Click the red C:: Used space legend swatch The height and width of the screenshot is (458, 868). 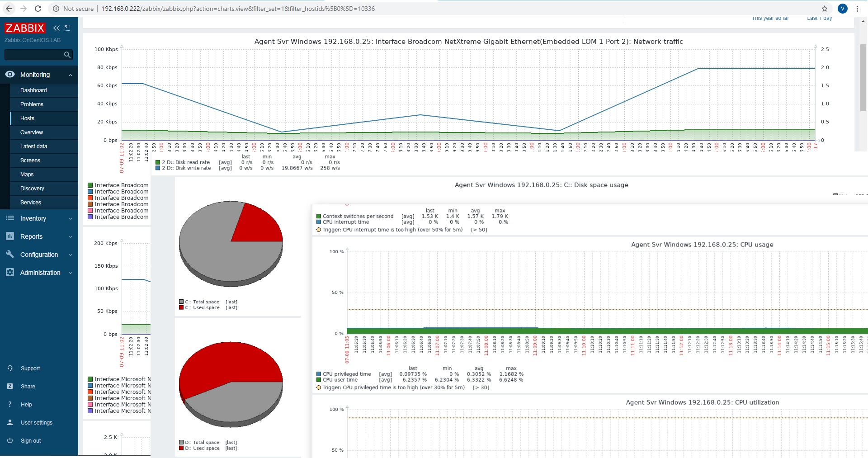pos(181,307)
